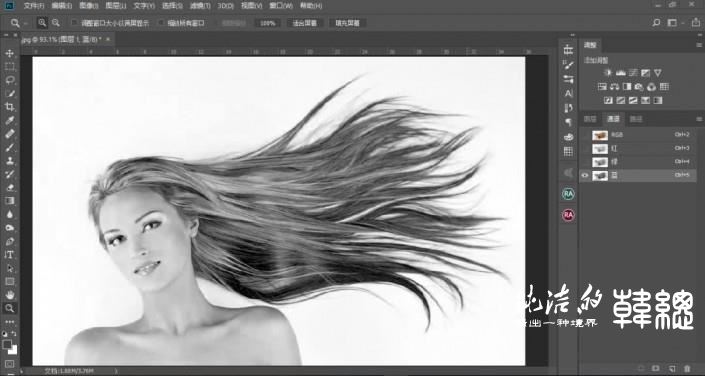Screen dimensions: 705x376
Task: Switch to the Paths tab beside Channels
Action: coord(636,119)
